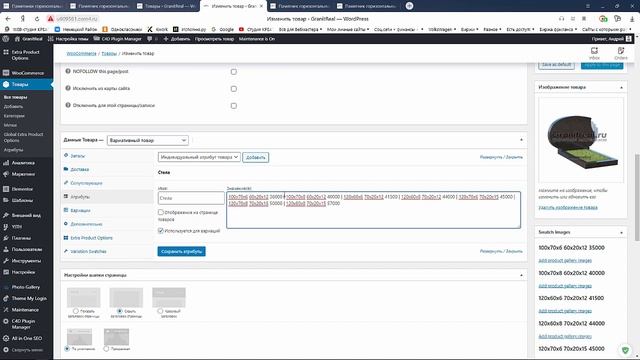
Task: Untick the Используется для вариаций checkbox
Action: [161, 231]
